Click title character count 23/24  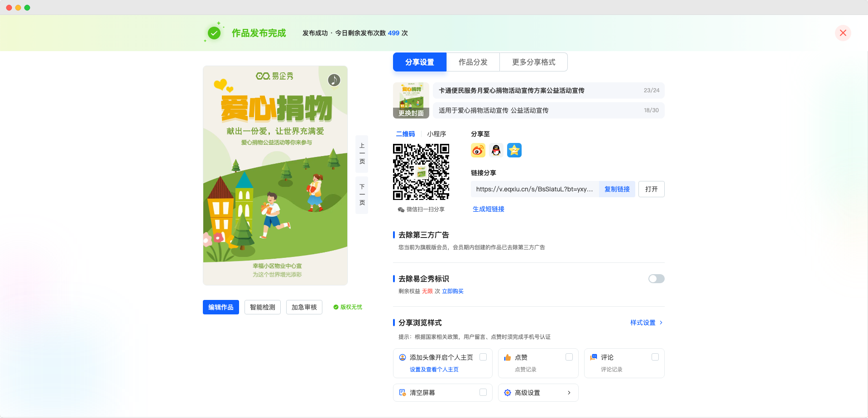[x=652, y=90]
